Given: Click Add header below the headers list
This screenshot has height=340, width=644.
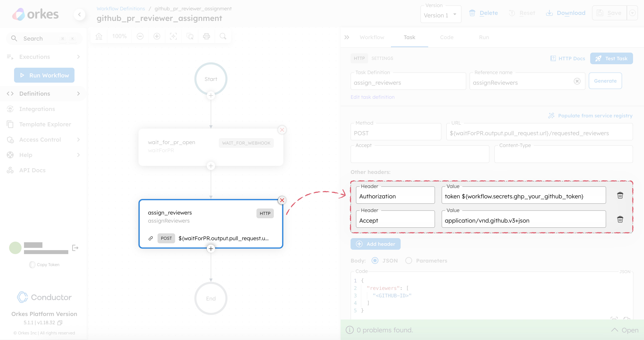Looking at the screenshot, I should pyautogui.click(x=375, y=244).
